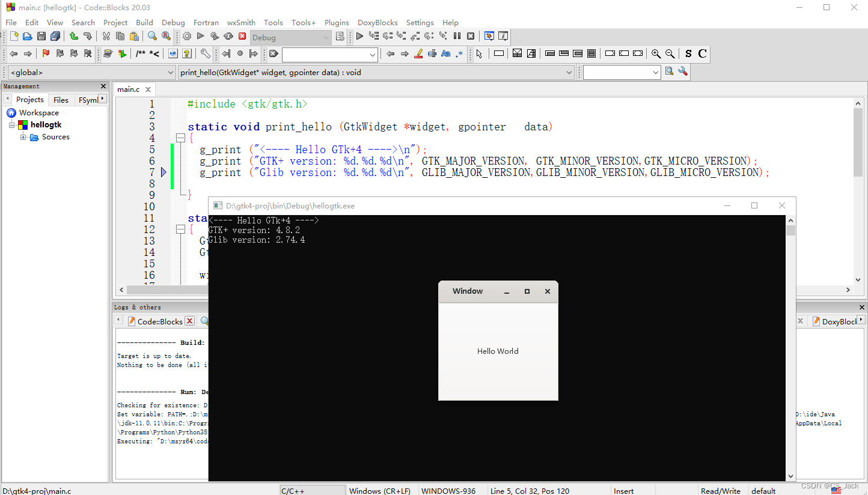Switch to the Files tab
Image resolution: width=868 pixels, height=495 pixels.
point(61,100)
